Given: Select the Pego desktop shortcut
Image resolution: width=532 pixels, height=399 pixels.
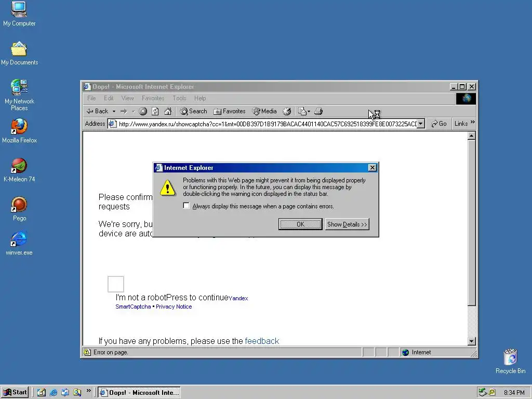Looking at the screenshot, I should pos(19,209).
